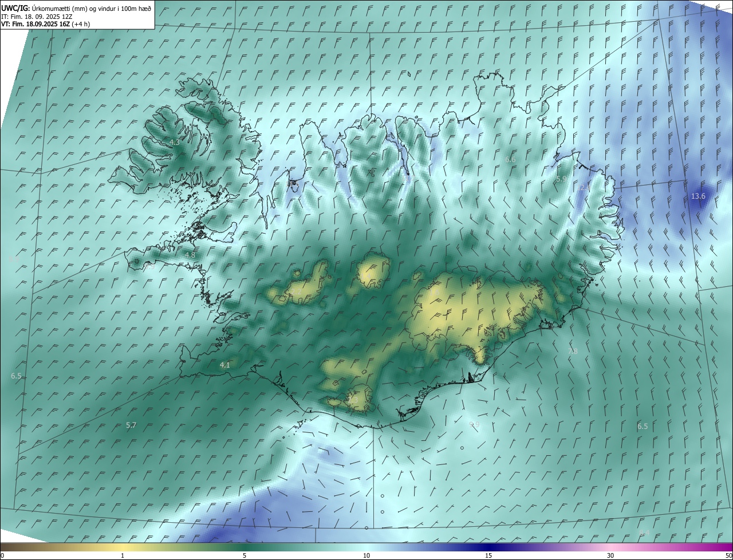Click the valid time line "VT: Fim. 18.09.2025 16Z"
This screenshot has width=733, height=560.
point(45,24)
